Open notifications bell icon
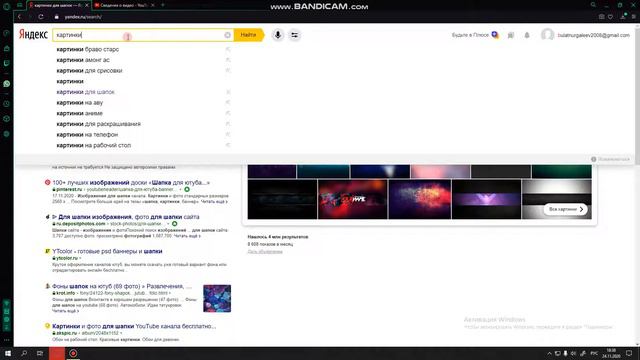The image size is (640, 360). (527, 36)
